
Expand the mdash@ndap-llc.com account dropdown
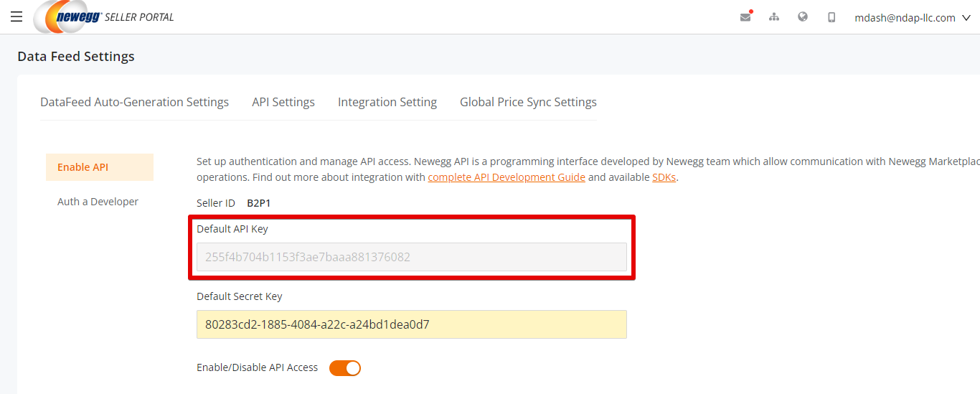pyautogui.click(x=913, y=17)
